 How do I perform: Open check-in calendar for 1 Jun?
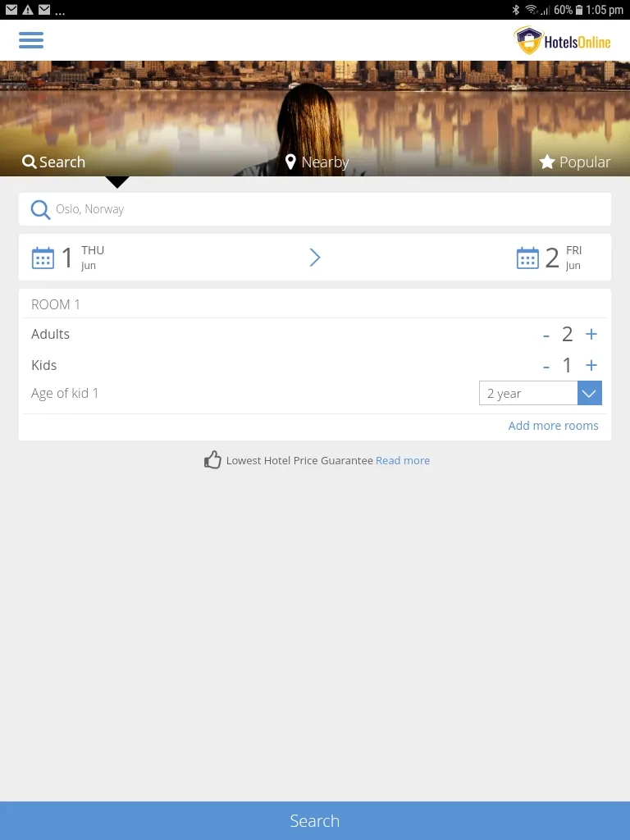(43, 258)
